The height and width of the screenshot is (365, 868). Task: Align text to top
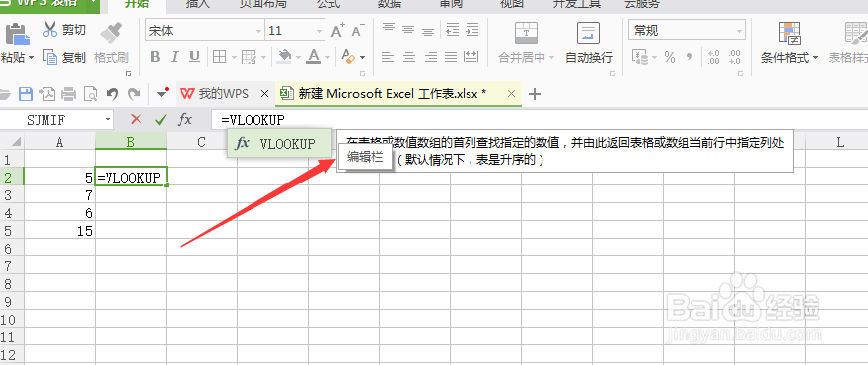[389, 30]
